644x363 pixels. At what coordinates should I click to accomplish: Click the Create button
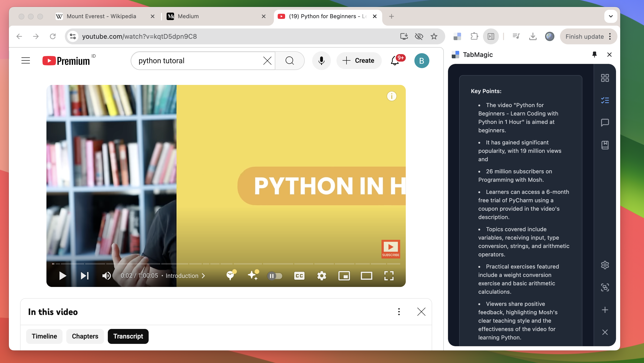(359, 60)
